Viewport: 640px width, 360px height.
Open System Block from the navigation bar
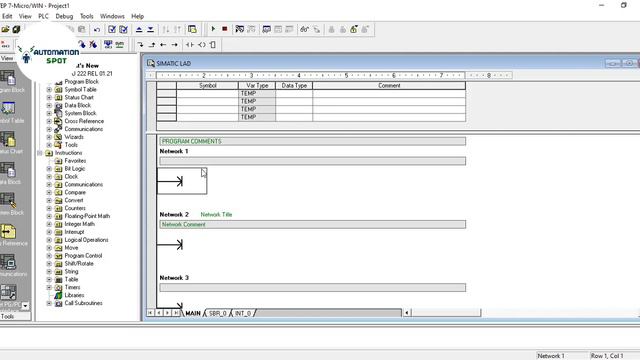point(8,204)
